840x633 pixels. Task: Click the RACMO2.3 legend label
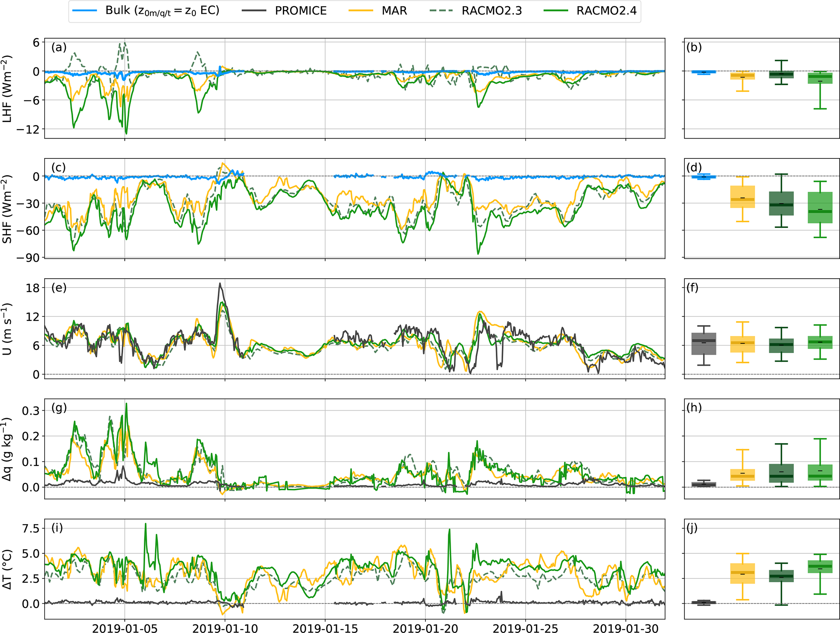(491, 11)
